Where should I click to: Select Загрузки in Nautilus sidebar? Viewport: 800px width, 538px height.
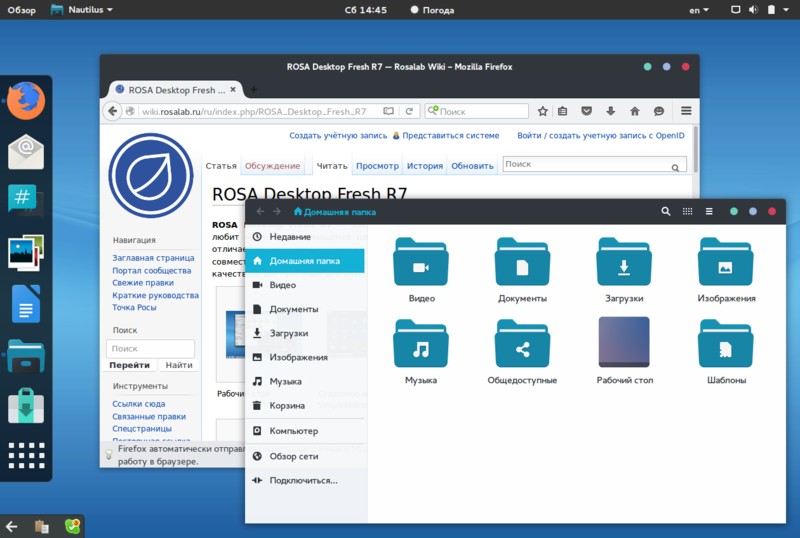click(x=305, y=333)
